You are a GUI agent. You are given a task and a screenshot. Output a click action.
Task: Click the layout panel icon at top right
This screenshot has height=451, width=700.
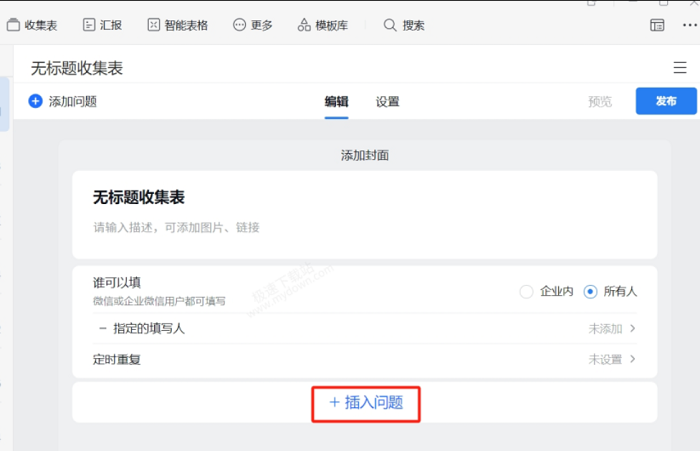coord(657,26)
